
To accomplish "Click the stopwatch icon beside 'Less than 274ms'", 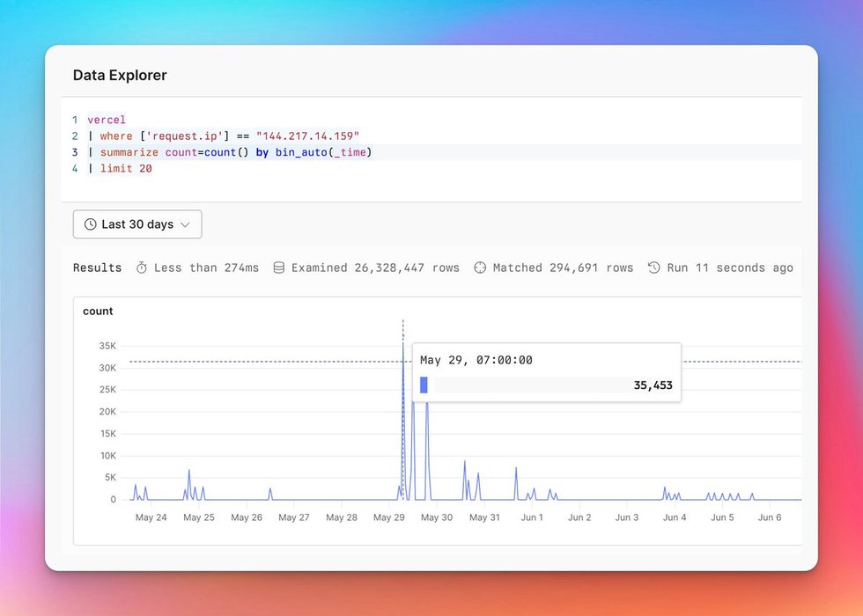I will pyautogui.click(x=142, y=268).
